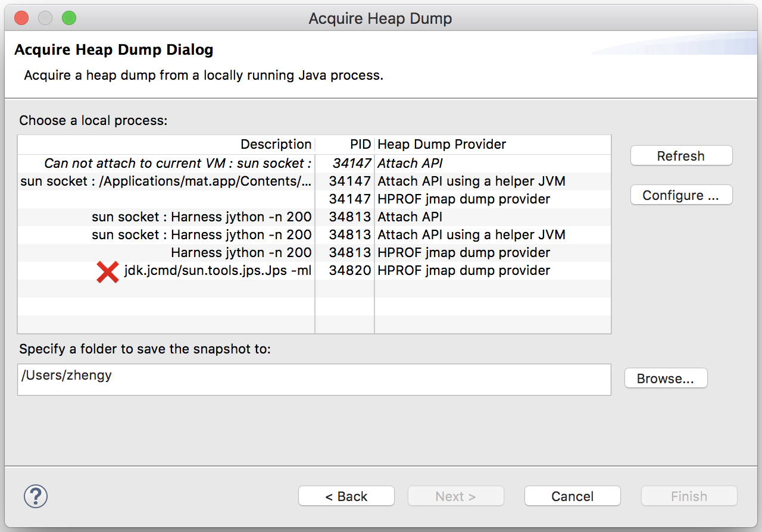
Task: Go to previous page with Back
Action: [346, 496]
